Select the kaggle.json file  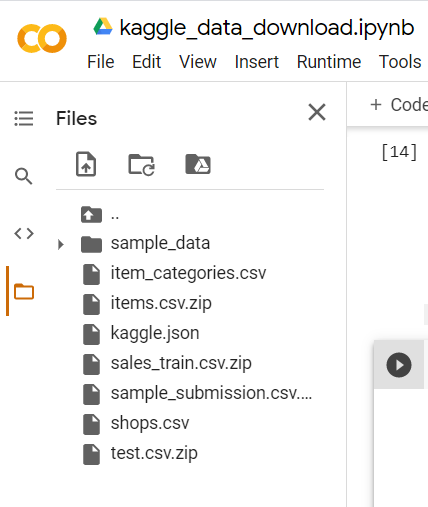(155, 333)
